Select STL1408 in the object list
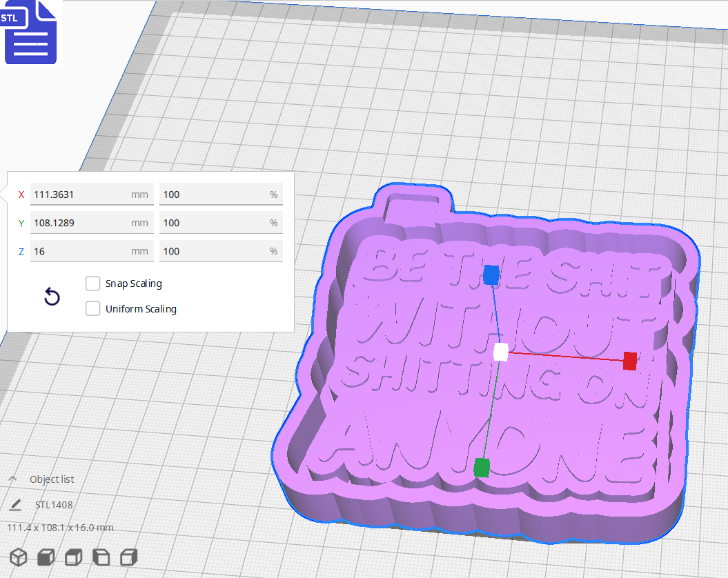The width and height of the screenshot is (728, 578). click(x=52, y=505)
